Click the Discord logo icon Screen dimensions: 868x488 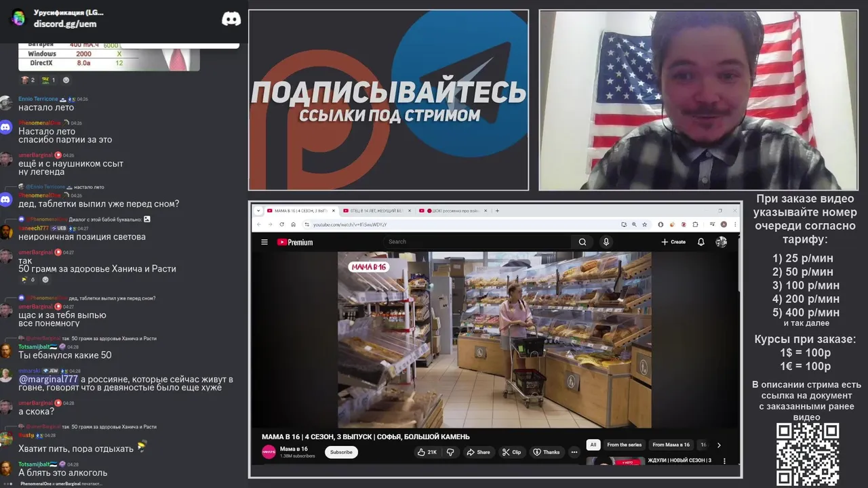coord(231,19)
